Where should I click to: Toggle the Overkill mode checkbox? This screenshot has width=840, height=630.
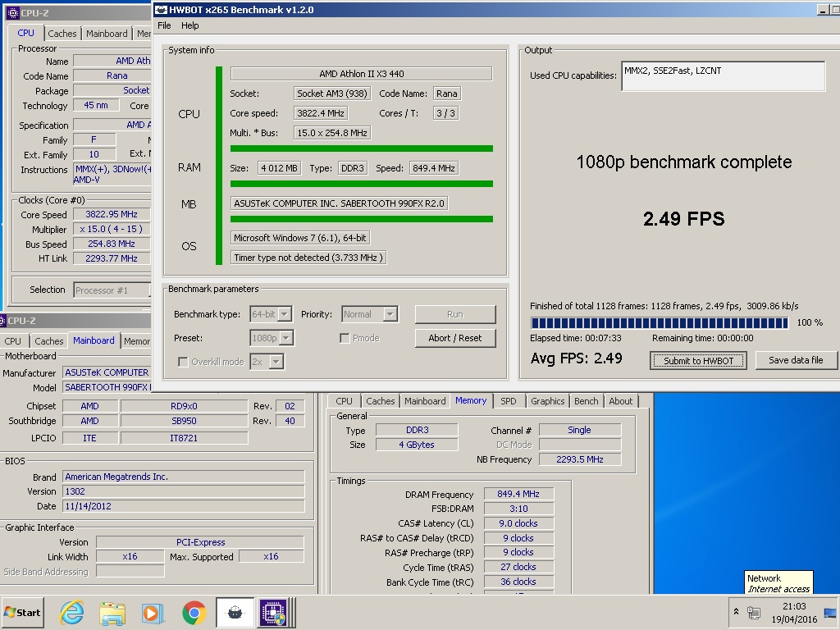pyautogui.click(x=183, y=362)
